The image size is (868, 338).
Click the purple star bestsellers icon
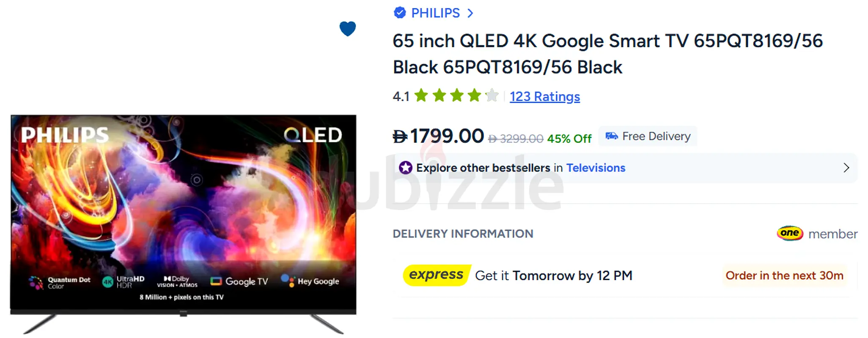(405, 168)
